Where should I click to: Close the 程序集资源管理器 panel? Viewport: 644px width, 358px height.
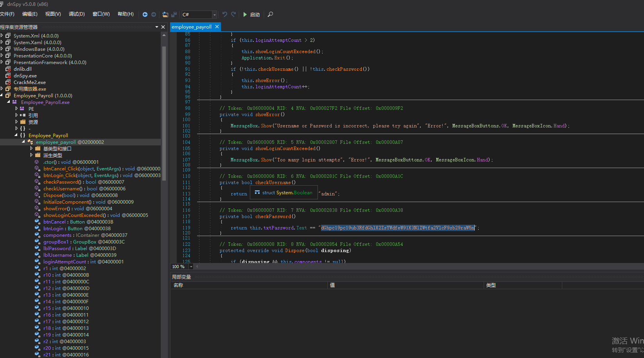click(163, 27)
